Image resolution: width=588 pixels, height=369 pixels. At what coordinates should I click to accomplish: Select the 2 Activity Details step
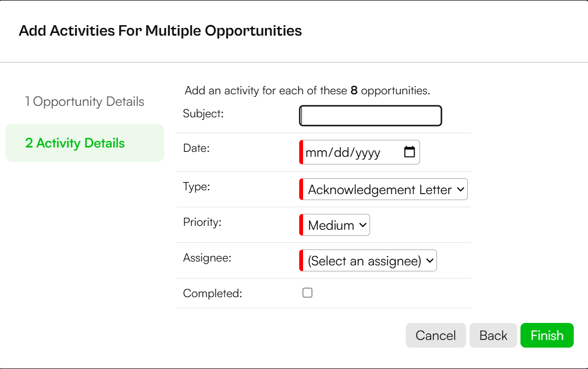point(85,143)
